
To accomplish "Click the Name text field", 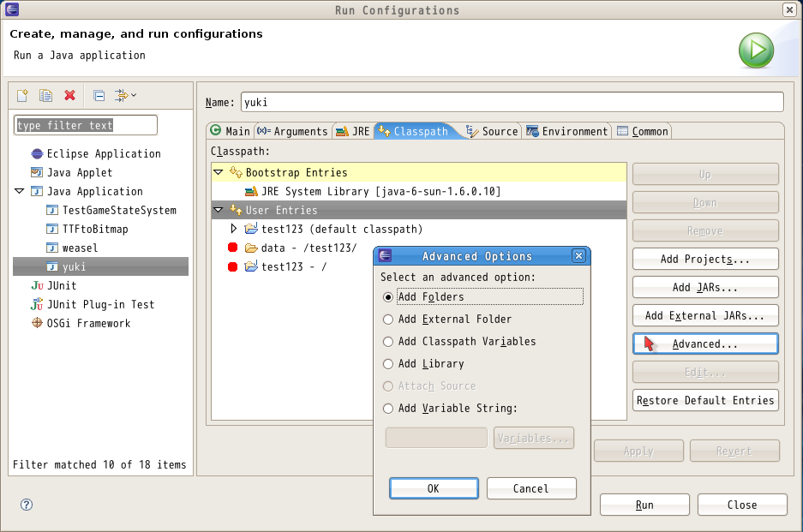I will pos(512,102).
